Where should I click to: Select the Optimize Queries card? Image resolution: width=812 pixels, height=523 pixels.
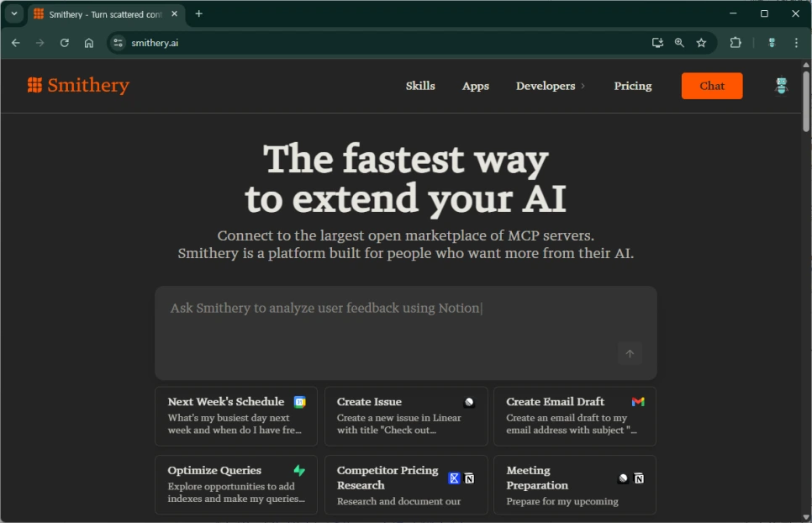pos(236,484)
